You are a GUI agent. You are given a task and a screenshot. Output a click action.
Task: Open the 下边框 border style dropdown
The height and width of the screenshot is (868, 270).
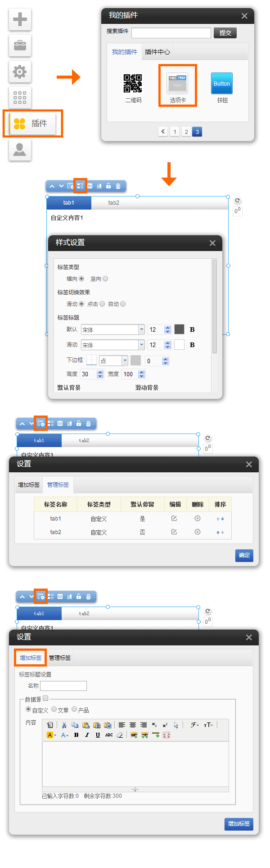125,361
